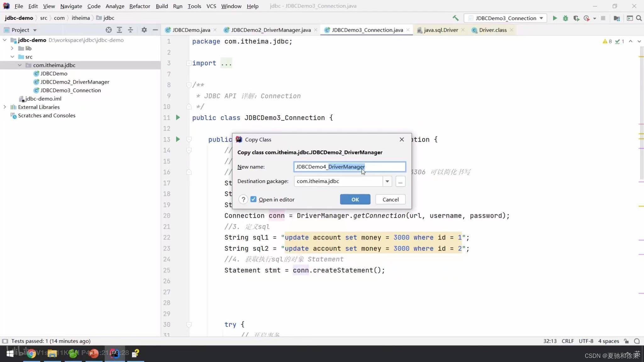Click the Build project hammer icon

[x=455, y=18]
